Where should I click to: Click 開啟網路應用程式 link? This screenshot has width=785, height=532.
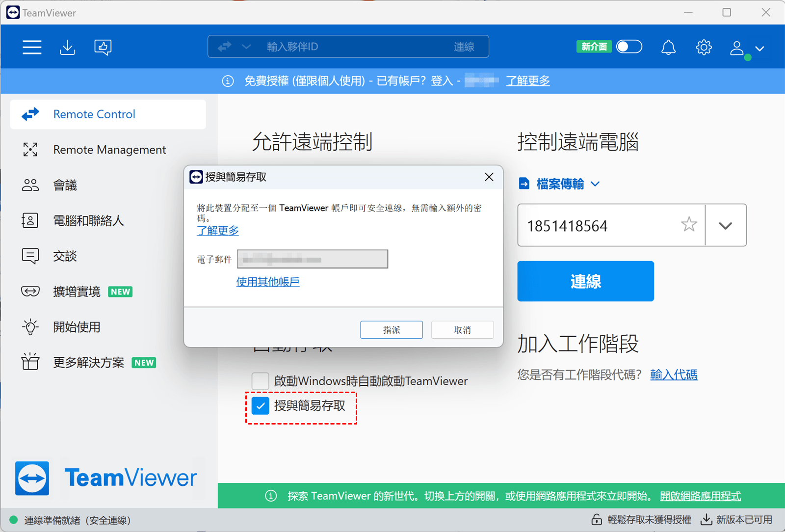click(701, 496)
